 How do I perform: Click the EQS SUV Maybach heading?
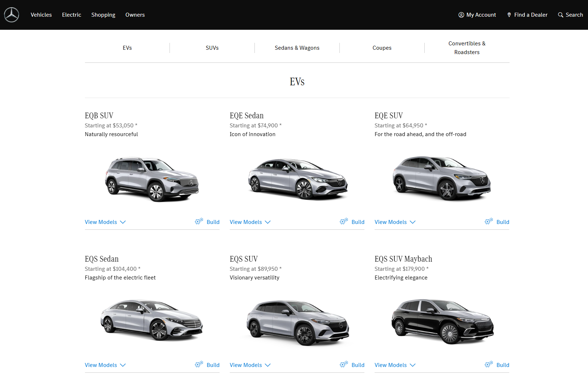(404, 259)
